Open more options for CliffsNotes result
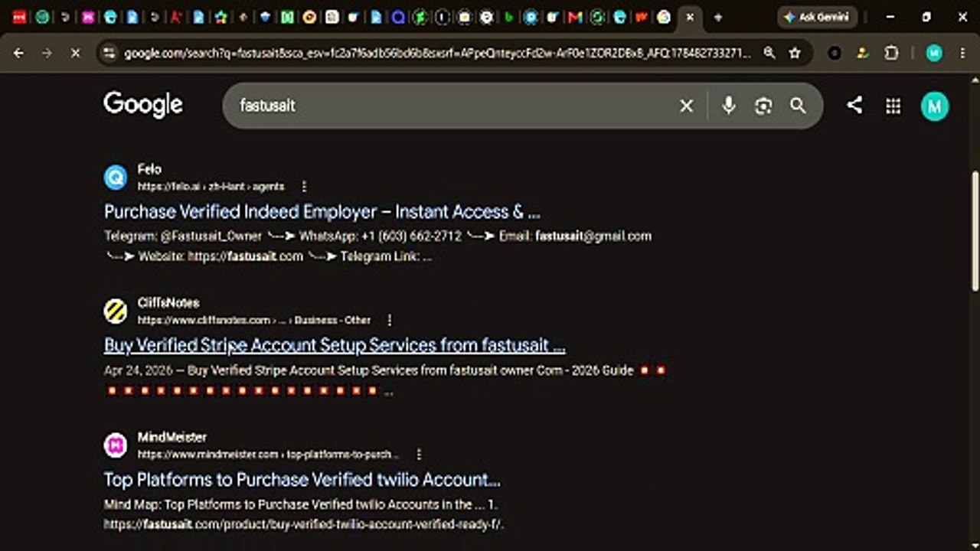This screenshot has height=551, width=980. pyautogui.click(x=390, y=320)
